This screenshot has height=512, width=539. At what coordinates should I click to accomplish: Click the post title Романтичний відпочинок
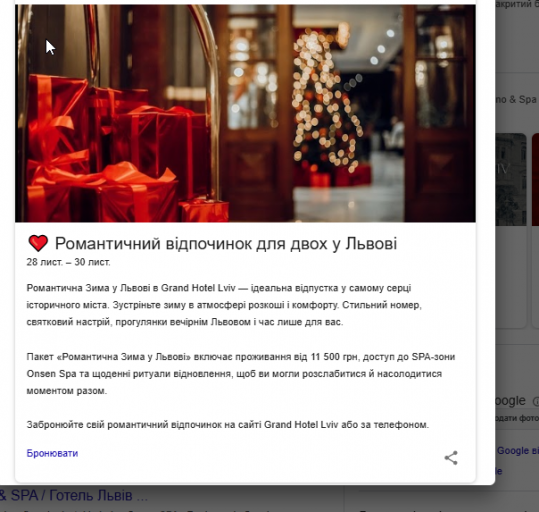(x=226, y=243)
